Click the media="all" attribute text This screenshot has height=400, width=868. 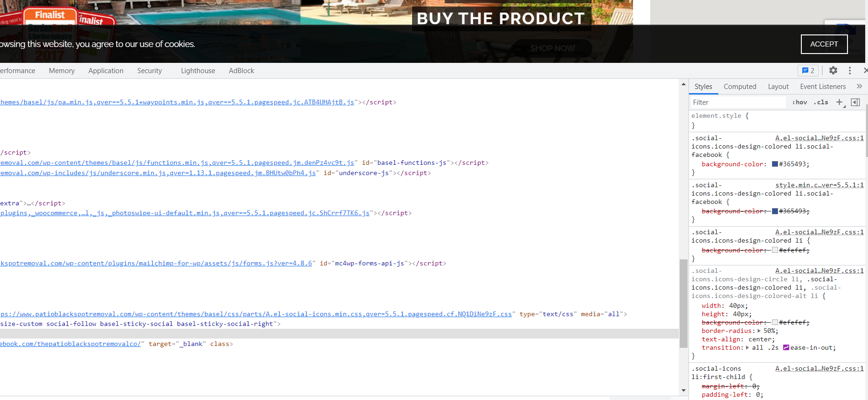click(x=602, y=314)
